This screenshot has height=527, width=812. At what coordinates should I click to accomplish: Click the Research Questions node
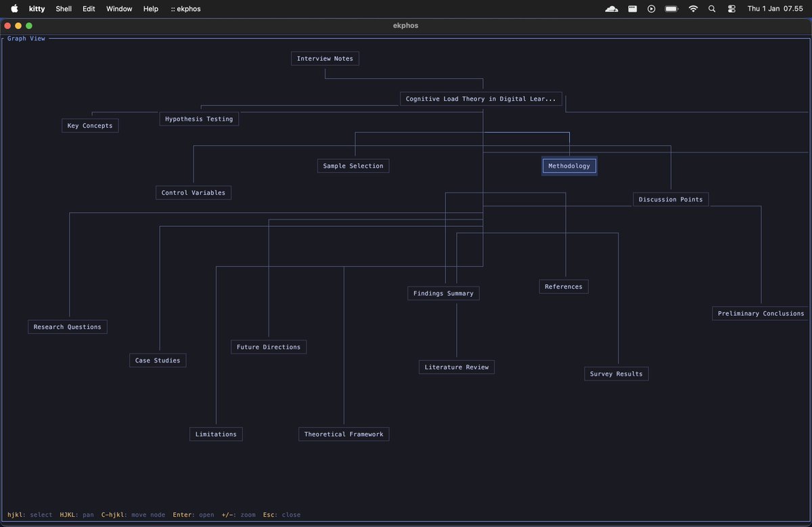click(x=67, y=327)
